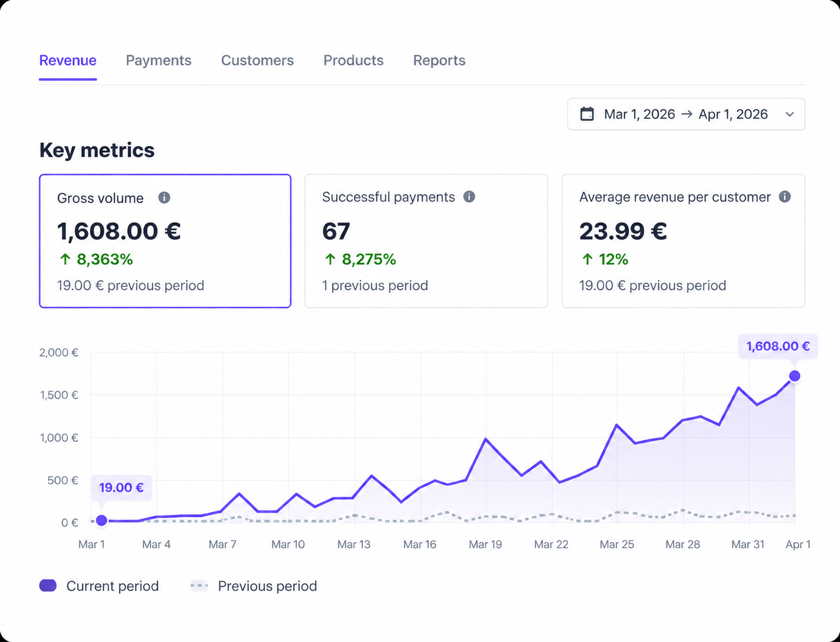
Task: Go to the Customers tab
Action: coord(258,60)
